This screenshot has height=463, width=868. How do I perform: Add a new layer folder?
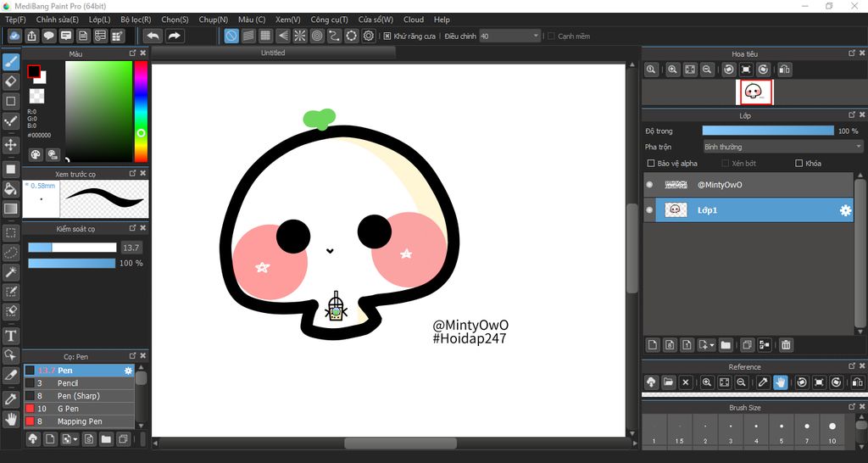point(726,345)
